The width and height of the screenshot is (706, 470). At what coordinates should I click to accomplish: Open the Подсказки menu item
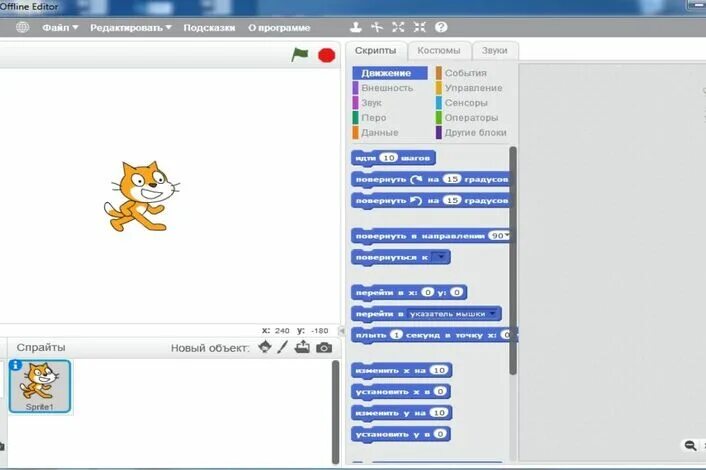(x=209, y=27)
